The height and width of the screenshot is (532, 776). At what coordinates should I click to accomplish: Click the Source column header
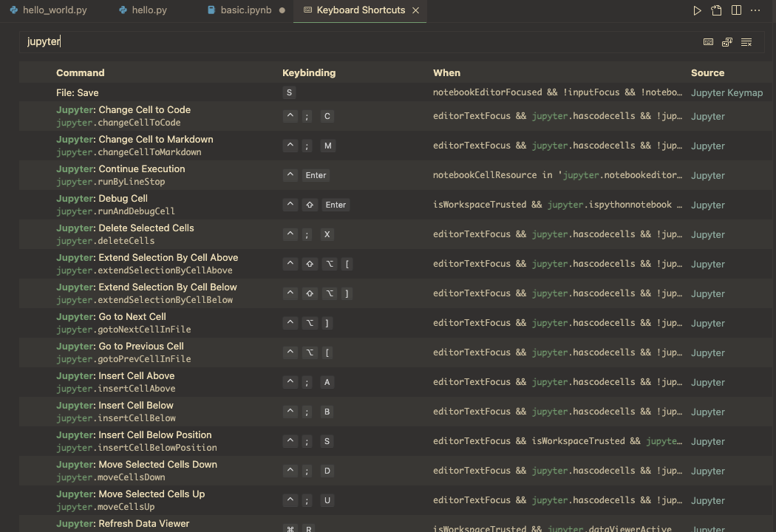pos(708,72)
